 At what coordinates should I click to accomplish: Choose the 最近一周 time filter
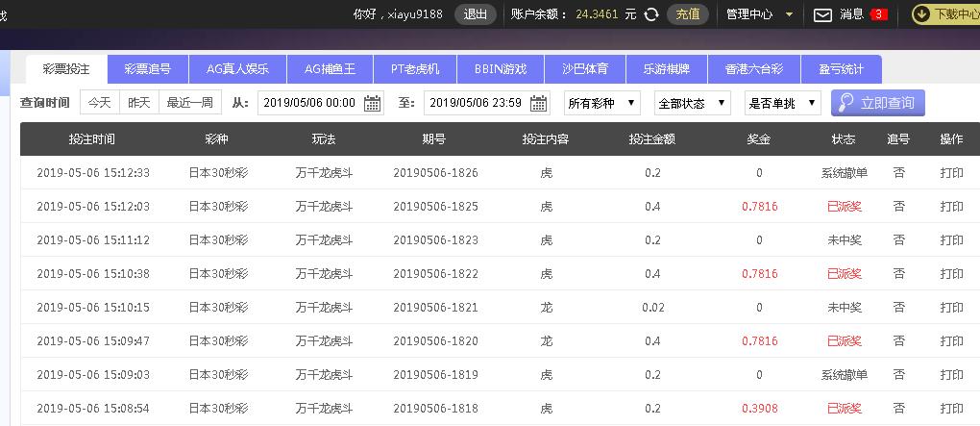click(190, 103)
